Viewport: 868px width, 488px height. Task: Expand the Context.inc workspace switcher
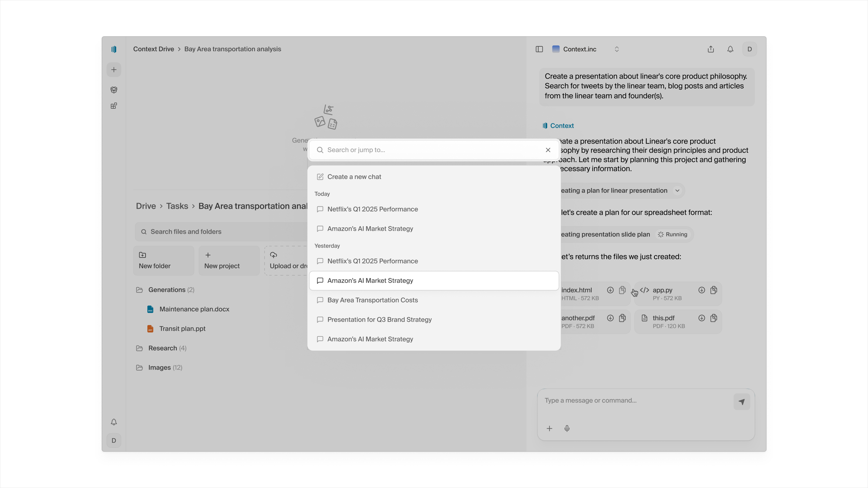click(x=617, y=49)
